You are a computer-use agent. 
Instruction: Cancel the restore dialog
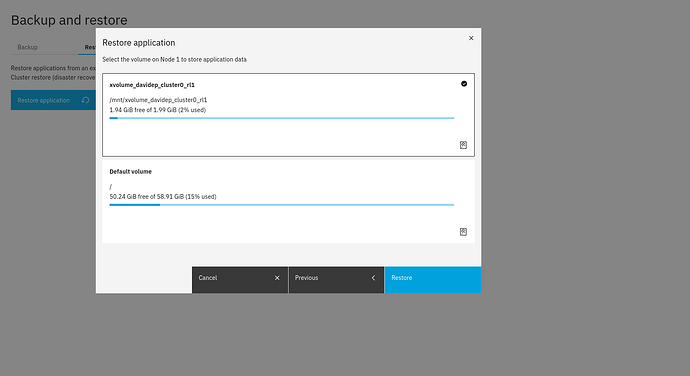tap(240, 280)
